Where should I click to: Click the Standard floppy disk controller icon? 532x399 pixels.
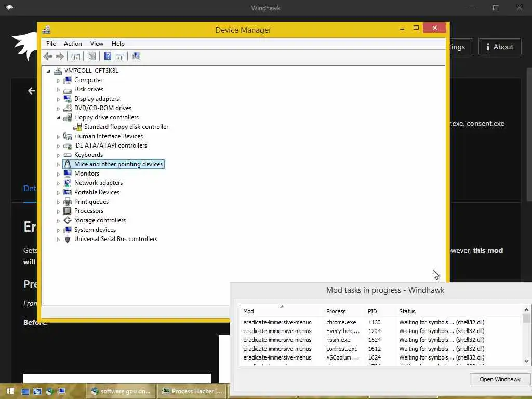[78, 127]
